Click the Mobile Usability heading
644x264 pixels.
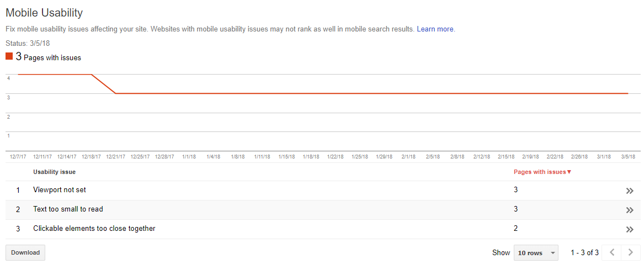(x=44, y=13)
